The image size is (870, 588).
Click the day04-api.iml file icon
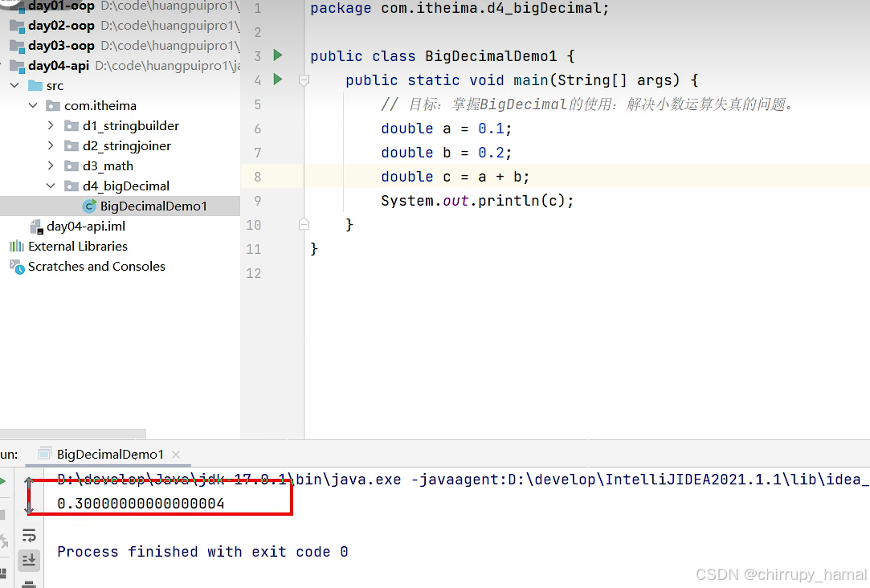click(37, 227)
